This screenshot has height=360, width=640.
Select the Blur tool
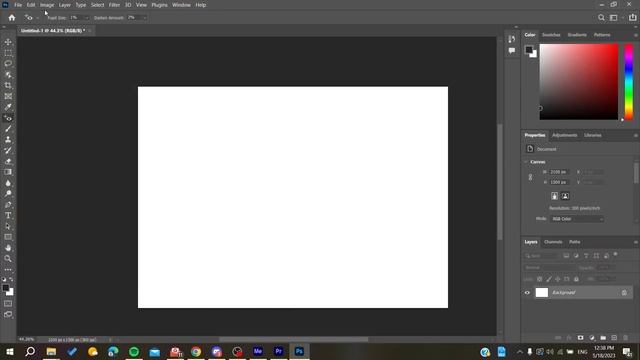tap(8, 183)
